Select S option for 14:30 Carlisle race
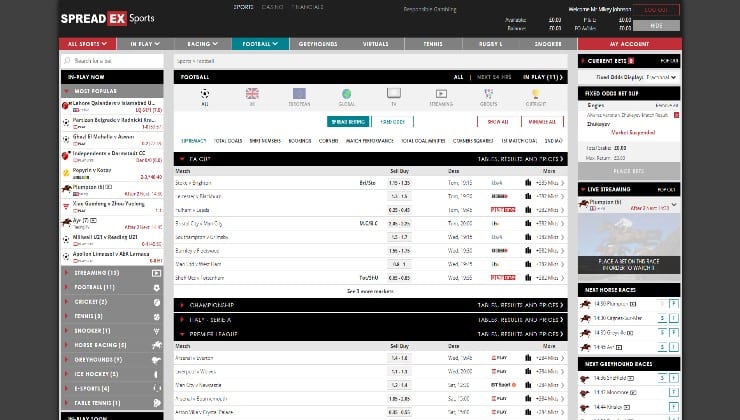Viewport: 740px width, 420px height. click(x=663, y=319)
